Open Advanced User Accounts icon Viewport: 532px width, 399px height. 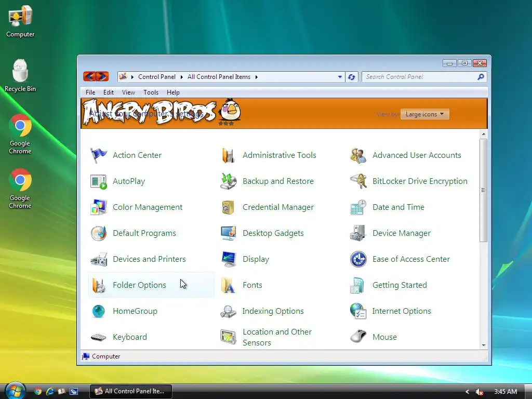[358, 155]
